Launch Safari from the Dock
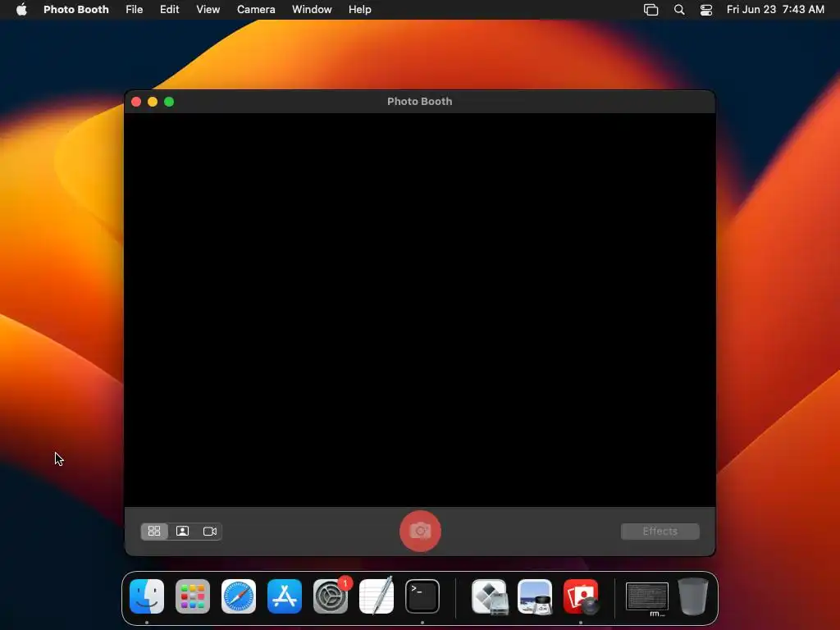This screenshot has width=840, height=630. [x=239, y=596]
